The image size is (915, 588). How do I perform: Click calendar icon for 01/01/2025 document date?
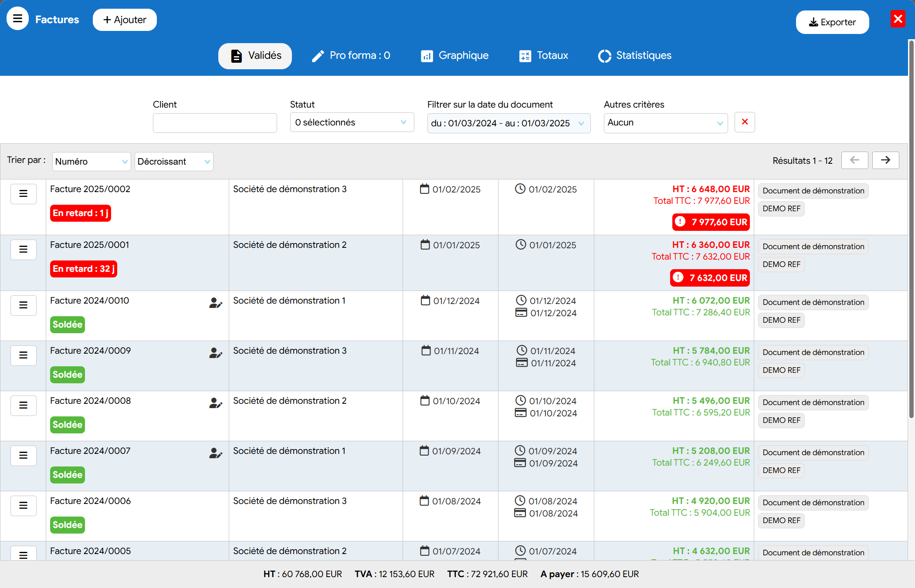click(x=425, y=245)
